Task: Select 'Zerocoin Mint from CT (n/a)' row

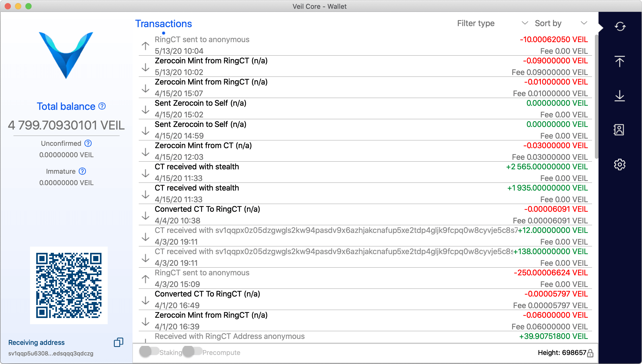Action: coord(365,151)
